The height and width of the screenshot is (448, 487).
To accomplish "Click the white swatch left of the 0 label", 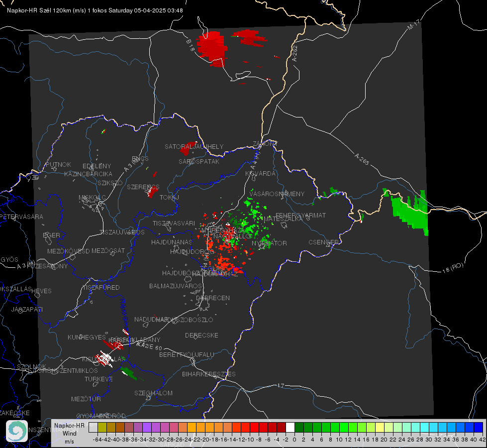I will click(290, 427).
